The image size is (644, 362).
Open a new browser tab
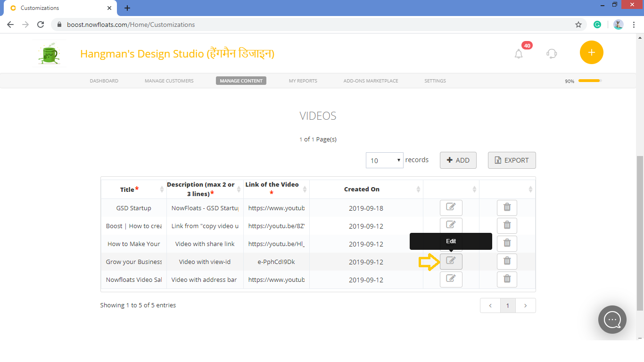127,8
